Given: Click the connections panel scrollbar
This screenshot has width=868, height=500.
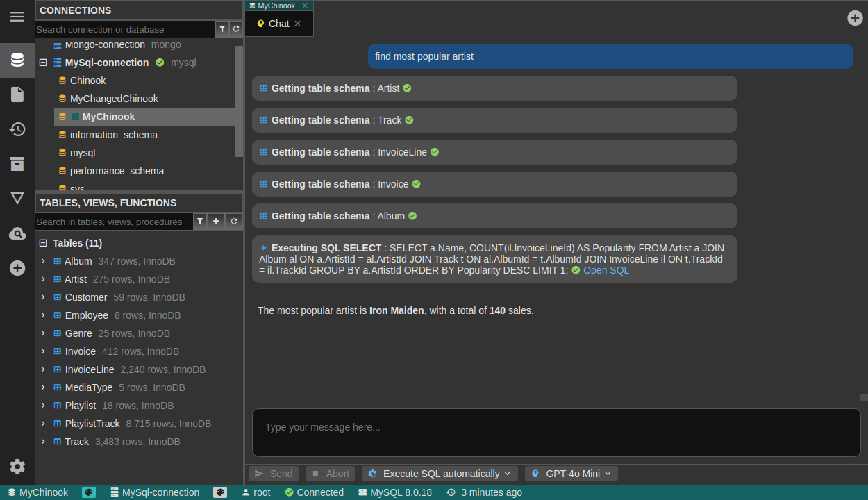Looking at the screenshot, I should coord(240,101).
